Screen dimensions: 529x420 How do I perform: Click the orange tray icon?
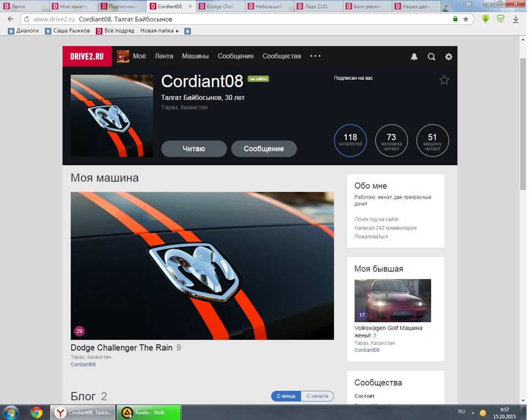(483, 413)
